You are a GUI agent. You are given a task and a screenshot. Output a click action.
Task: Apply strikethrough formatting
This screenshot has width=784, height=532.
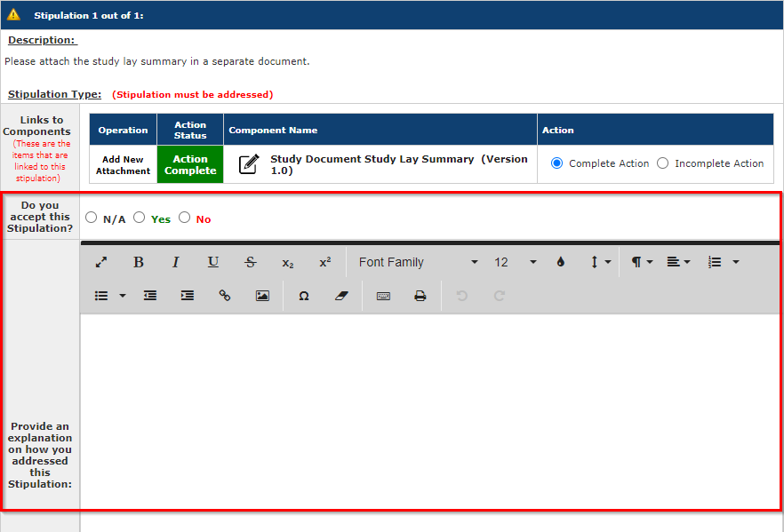click(251, 262)
